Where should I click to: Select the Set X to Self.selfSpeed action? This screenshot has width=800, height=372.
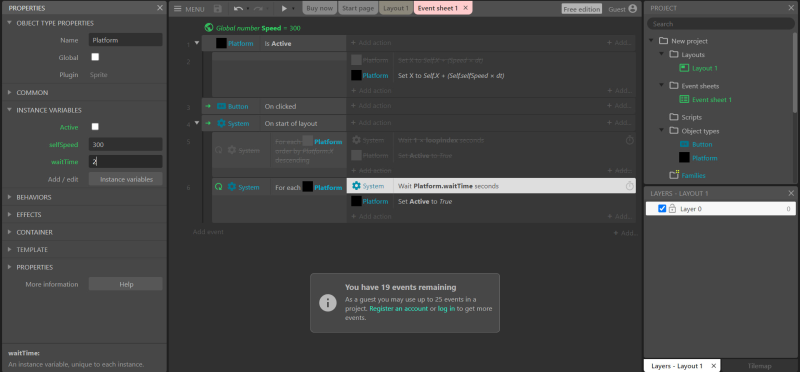(451, 76)
